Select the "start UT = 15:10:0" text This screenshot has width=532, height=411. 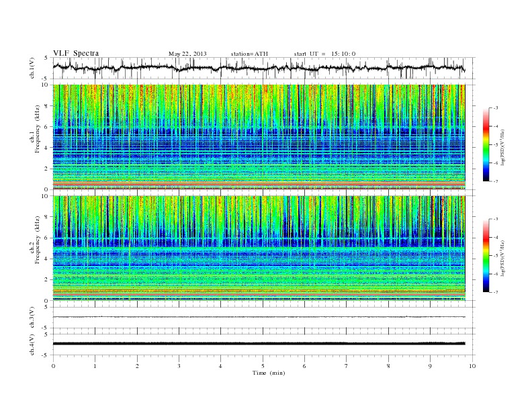click(x=324, y=54)
